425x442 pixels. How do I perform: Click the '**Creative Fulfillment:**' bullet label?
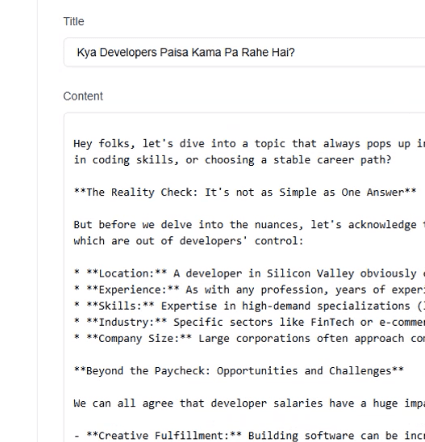coord(164,436)
